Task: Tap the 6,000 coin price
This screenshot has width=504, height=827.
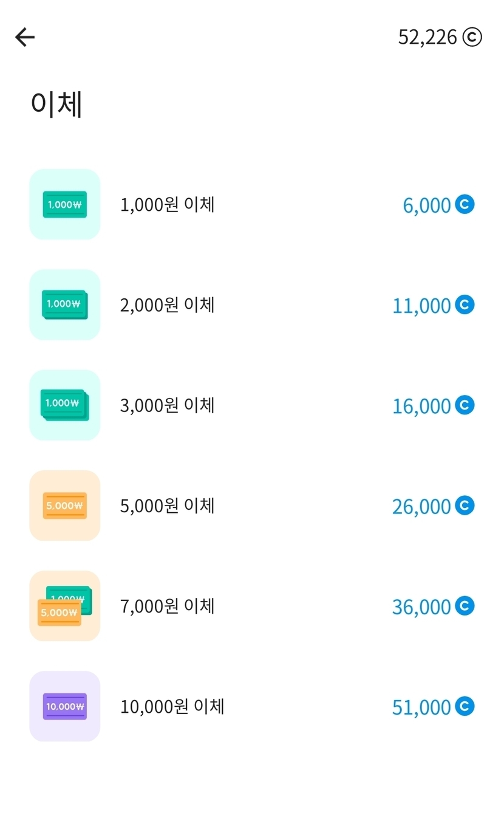Action: [x=427, y=205]
